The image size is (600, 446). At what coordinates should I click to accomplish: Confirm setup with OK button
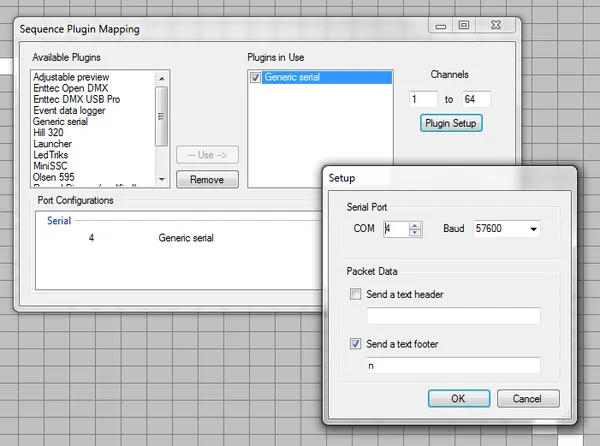tap(457, 398)
